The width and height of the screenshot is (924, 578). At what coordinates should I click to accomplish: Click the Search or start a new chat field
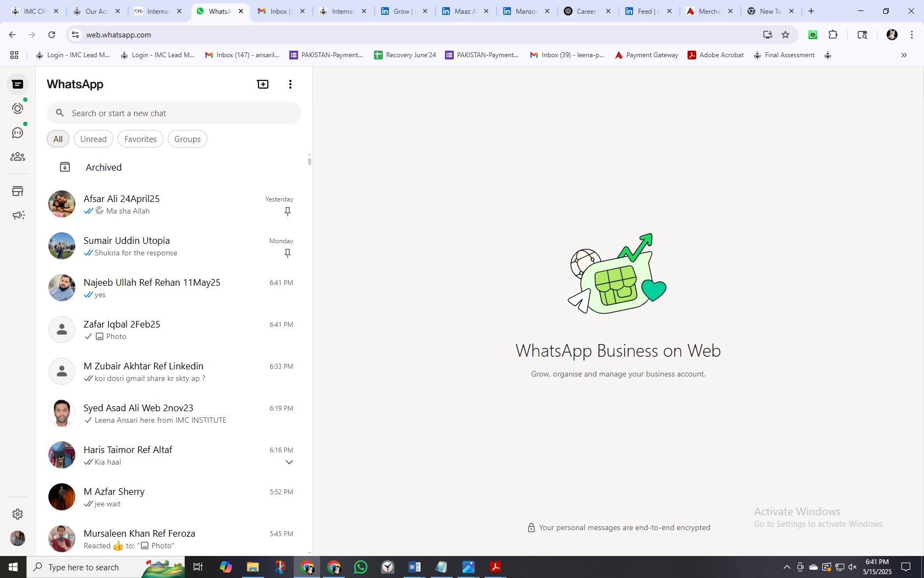click(x=174, y=113)
